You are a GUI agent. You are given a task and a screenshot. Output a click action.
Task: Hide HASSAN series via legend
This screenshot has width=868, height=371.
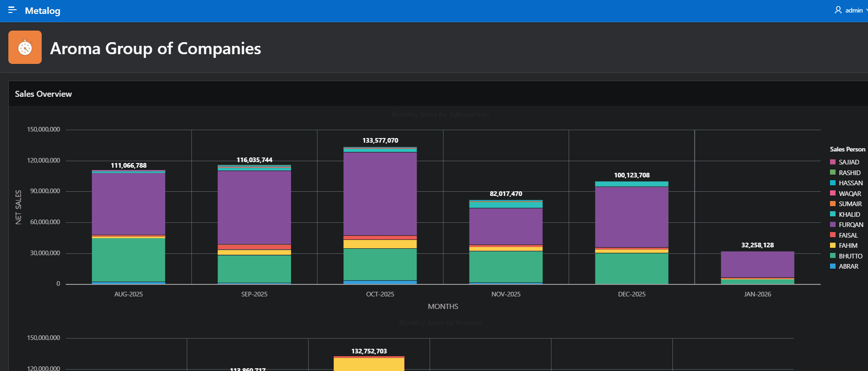[x=850, y=183]
